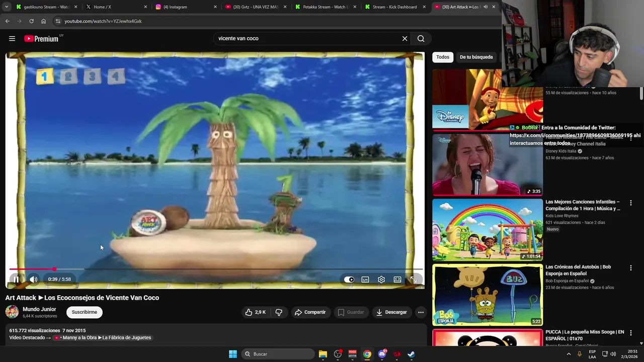This screenshot has height=362, width=644.
Task: Open Steam from the taskbar
Action: pyautogui.click(x=411, y=354)
